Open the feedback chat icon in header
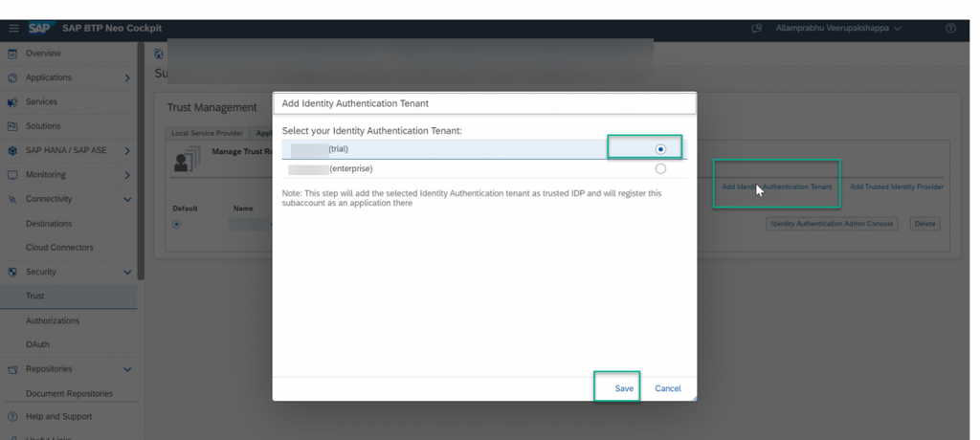 click(x=757, y=29)
